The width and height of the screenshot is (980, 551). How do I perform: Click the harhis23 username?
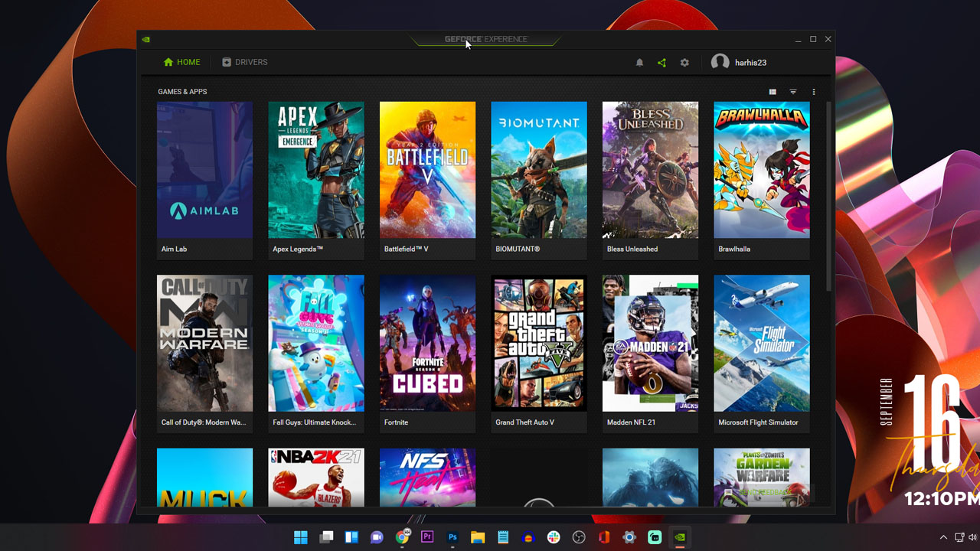(x=750, y=63)
